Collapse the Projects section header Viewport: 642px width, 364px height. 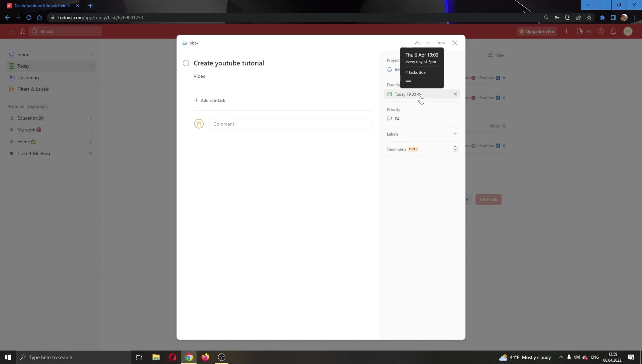[16, 107]
